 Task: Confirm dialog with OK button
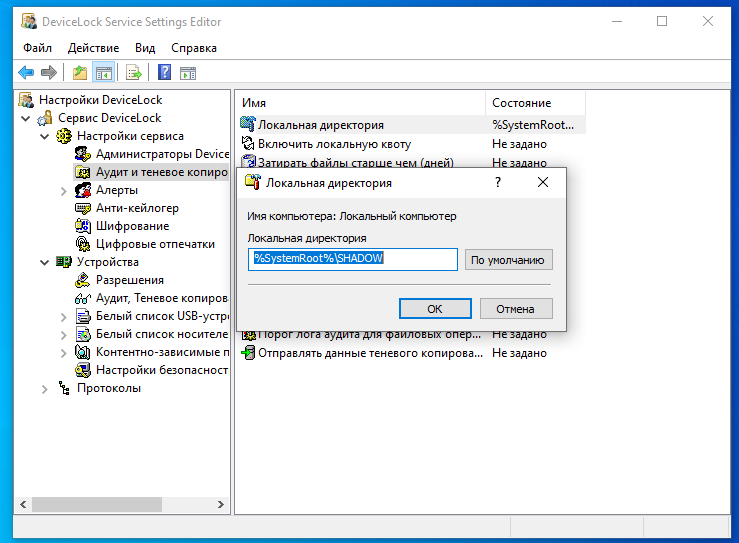tap(435, 309)
